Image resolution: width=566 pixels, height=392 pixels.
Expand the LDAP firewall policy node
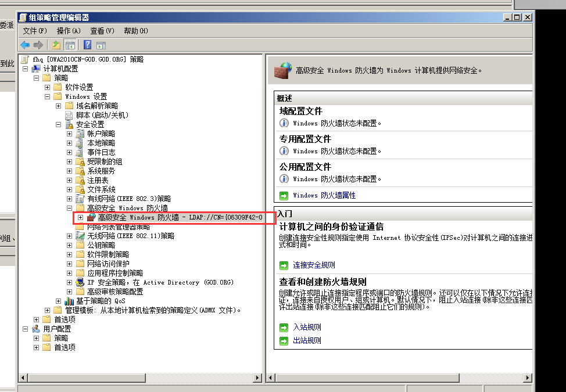(x=81, y=217)
